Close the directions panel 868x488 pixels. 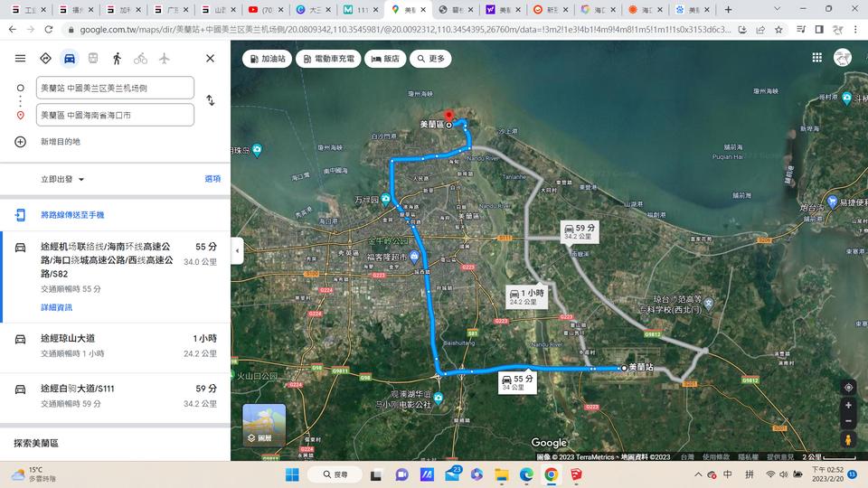[x=210, y=58]
